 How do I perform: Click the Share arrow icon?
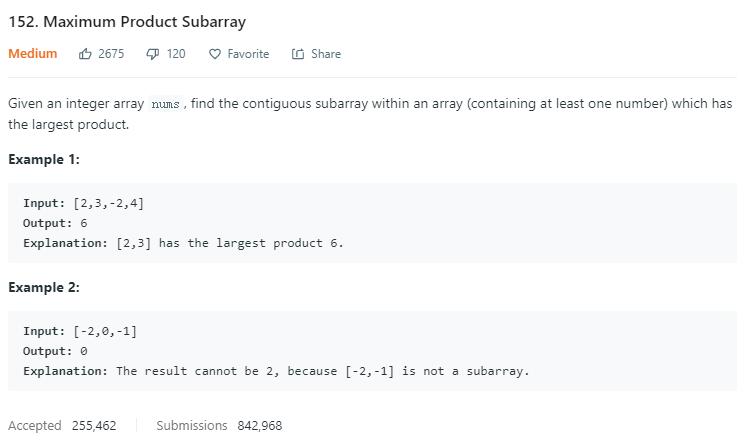[297, 54]
